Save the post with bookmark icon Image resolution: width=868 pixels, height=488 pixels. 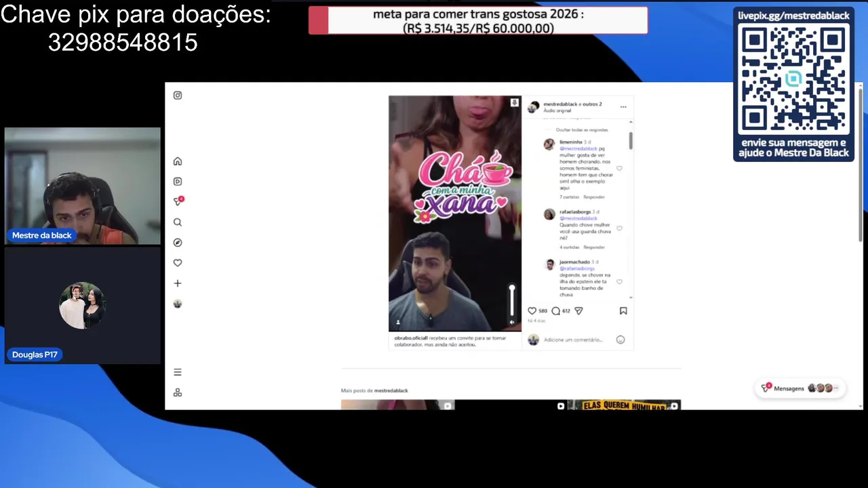pos(623,311)
